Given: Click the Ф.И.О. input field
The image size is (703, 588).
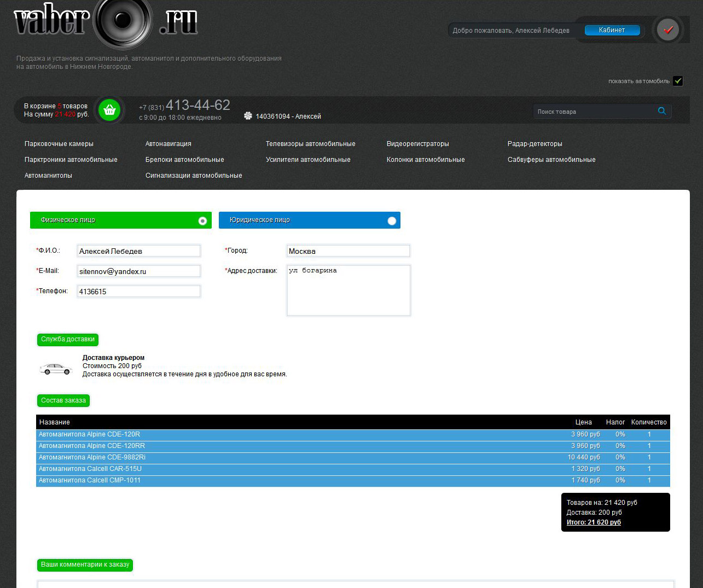Looking at the screenshot, I should 139,251.
